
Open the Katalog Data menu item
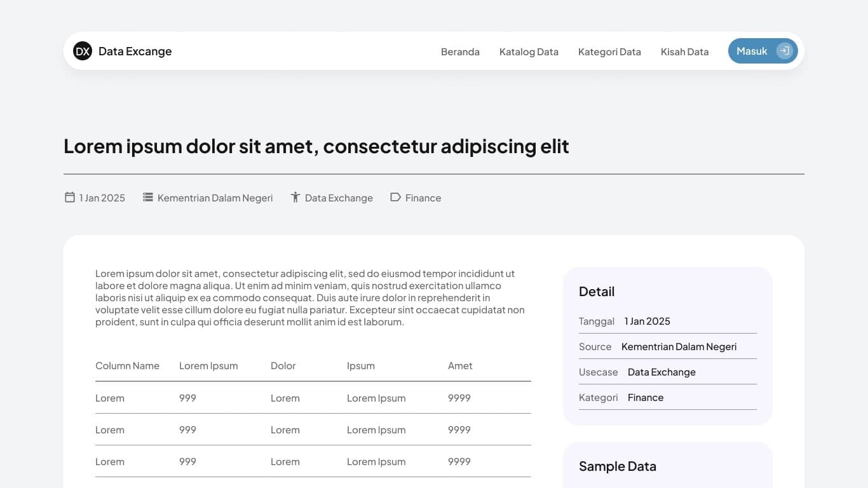point(529,51)
